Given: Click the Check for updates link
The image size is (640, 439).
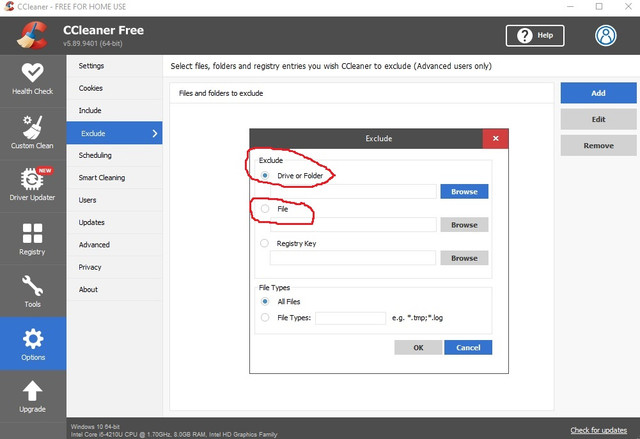Looking at the screenshot, I should (x=598, y=430).
